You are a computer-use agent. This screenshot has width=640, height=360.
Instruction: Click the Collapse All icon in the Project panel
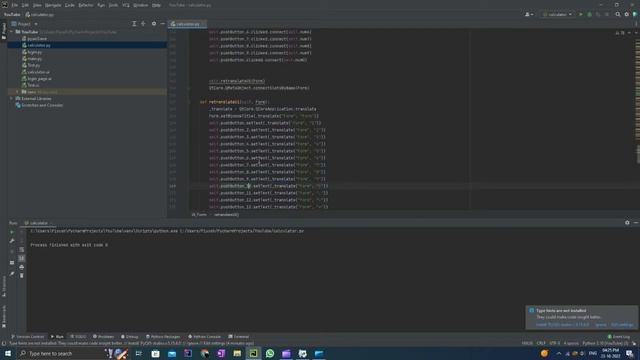[143, 24]
